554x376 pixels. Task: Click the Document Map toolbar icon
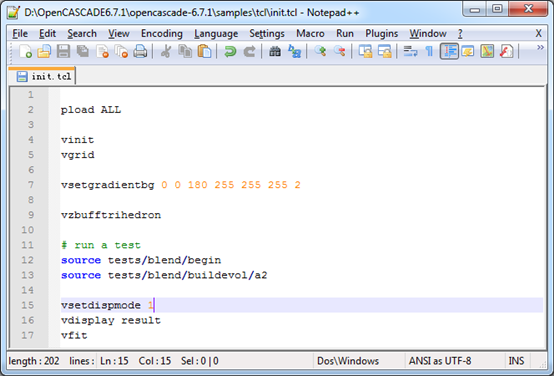point(487,51)
